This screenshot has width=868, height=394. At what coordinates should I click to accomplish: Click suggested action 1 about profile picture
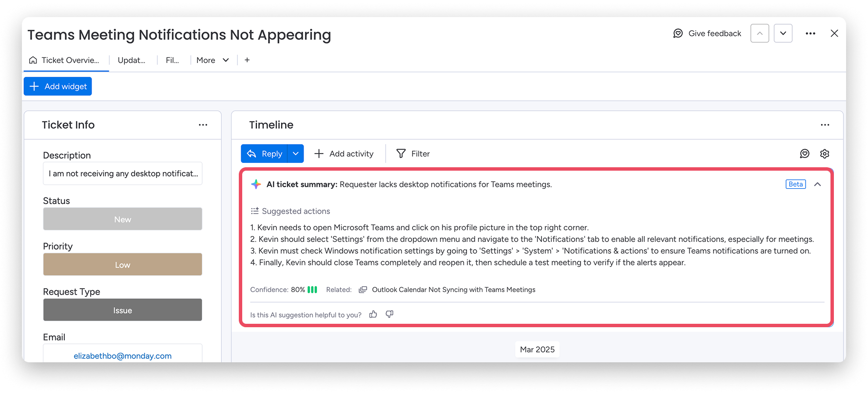coord(420,228)
